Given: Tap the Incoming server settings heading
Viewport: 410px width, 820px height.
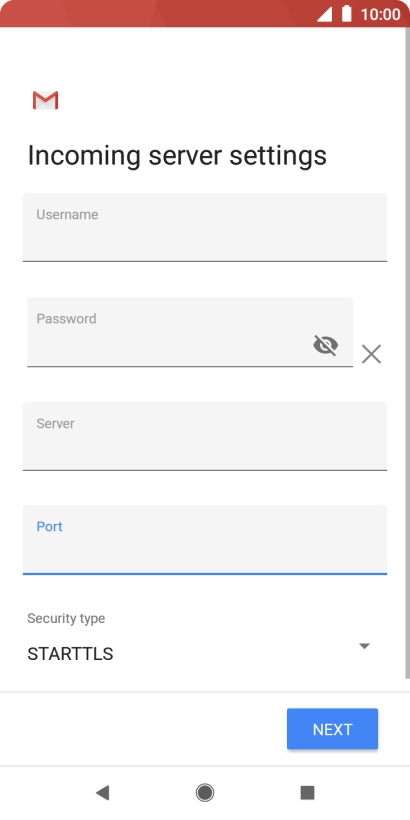Looking at the screenshot, I should [177, 156].
